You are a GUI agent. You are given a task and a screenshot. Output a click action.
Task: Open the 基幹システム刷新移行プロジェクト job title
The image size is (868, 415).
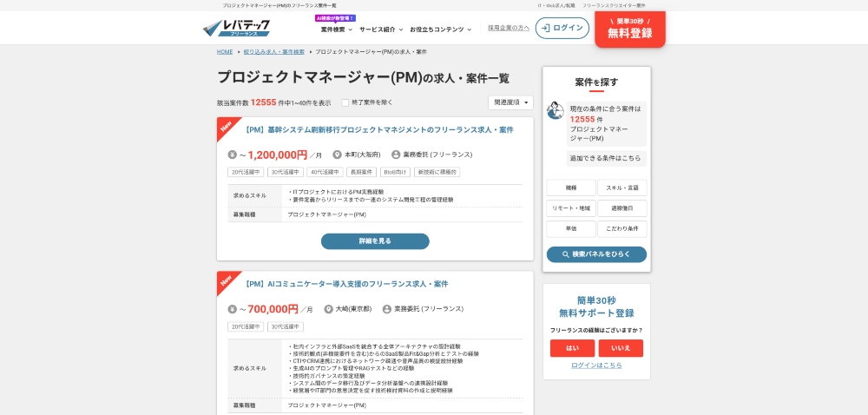[x=378, y=130]
